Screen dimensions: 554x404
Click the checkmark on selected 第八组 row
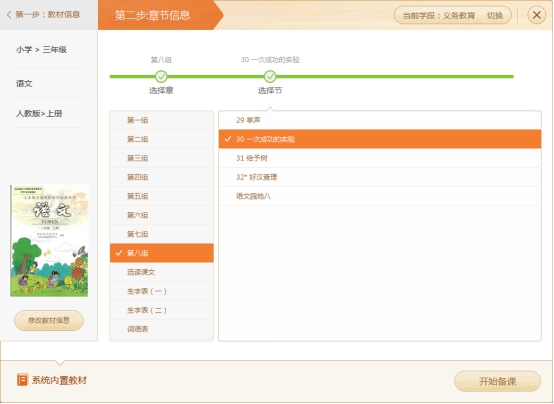(x=119, y=253)
